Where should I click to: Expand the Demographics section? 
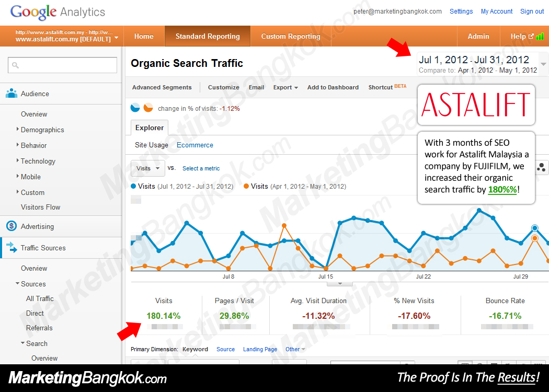(x=17, y=129)
